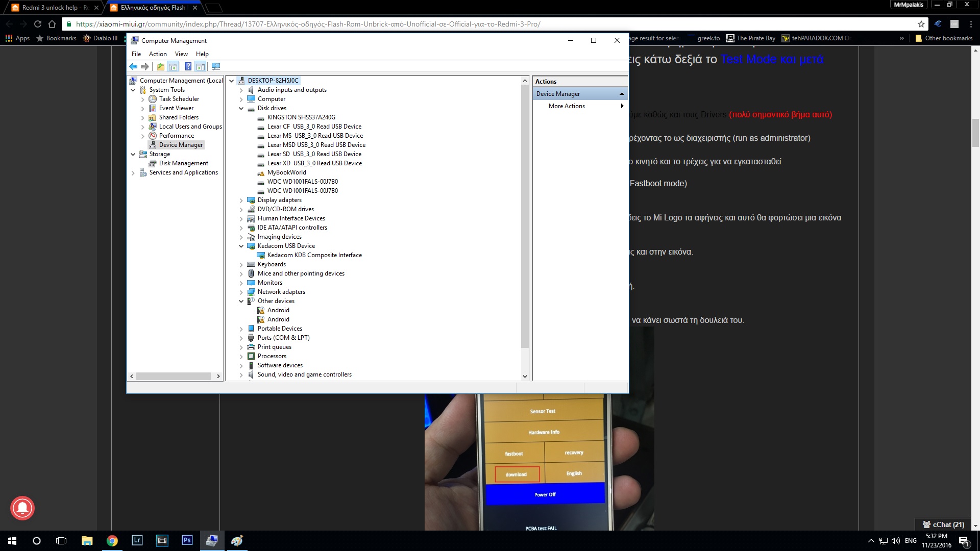Select Kedacom KDB Composite Interface device

(314, 255)
